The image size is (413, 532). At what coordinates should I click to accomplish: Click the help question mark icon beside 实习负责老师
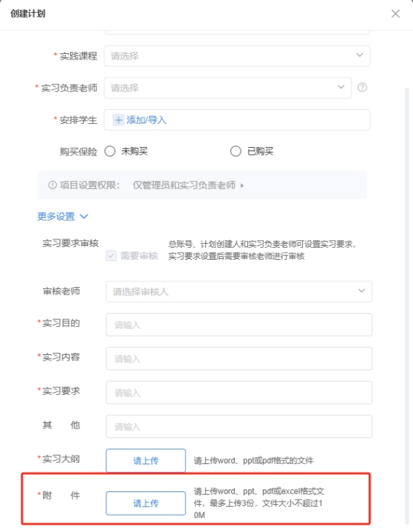coord(362,87)
